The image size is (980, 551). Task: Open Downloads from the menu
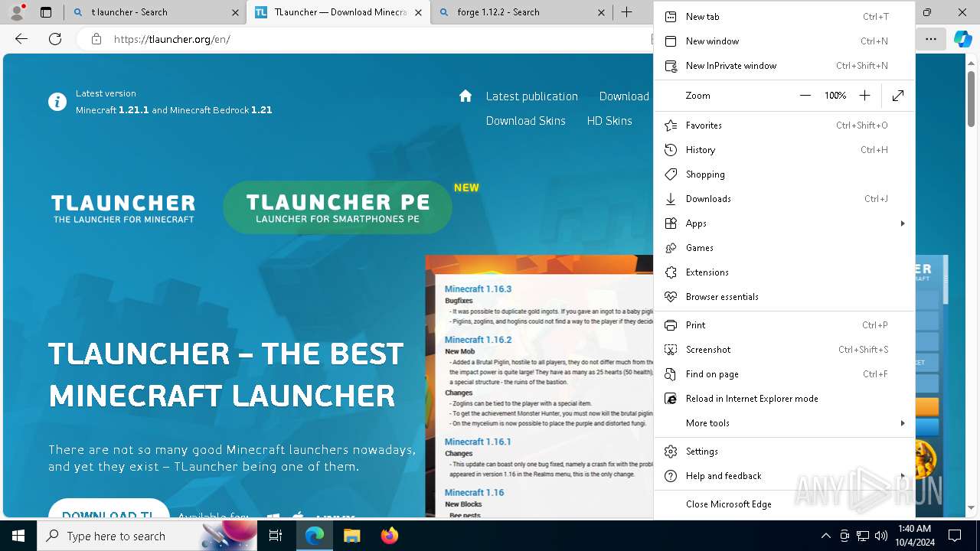pos(784,199)
